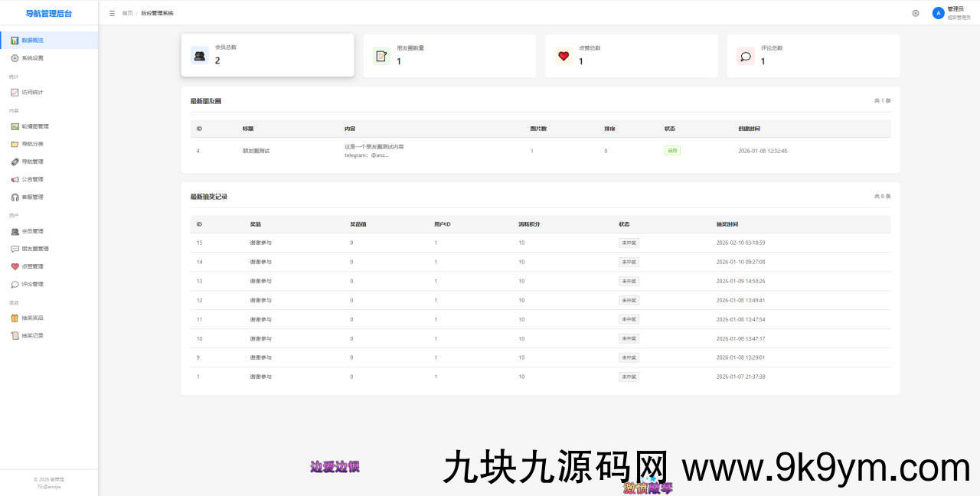Image resolution: width=980 pixels, height=496 pixels.
Task: Click the 首页 breadcrumb link
Action: pyautogui.click(x=127, y=13)
